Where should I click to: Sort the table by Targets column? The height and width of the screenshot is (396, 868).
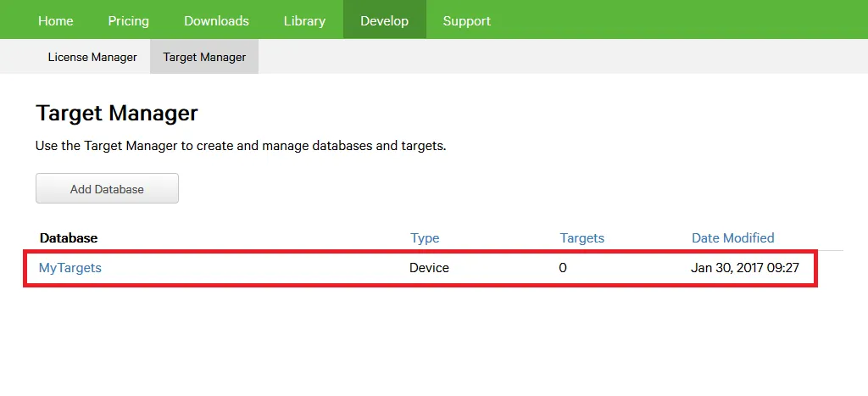pos(581,238)
